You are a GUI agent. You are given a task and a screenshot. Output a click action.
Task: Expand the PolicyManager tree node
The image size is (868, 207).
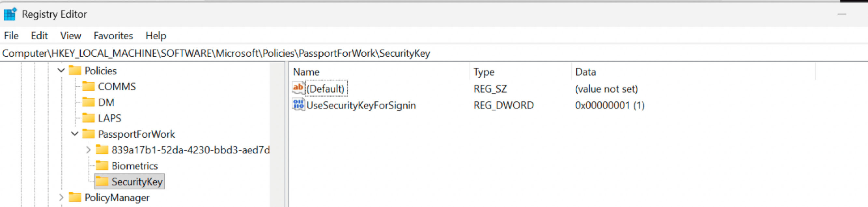[61, 197]
